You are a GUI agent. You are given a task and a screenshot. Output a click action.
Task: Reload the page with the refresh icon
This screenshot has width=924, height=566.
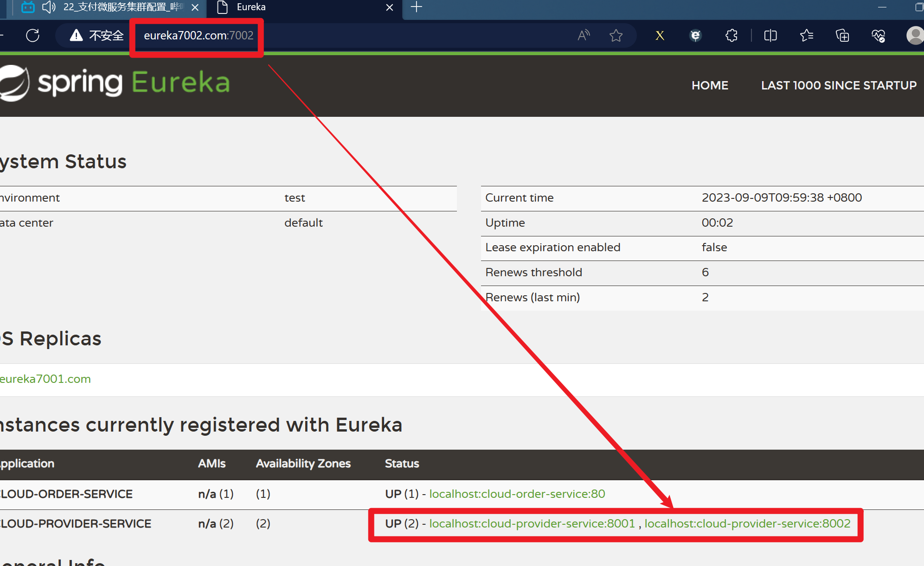pos(33,35)
